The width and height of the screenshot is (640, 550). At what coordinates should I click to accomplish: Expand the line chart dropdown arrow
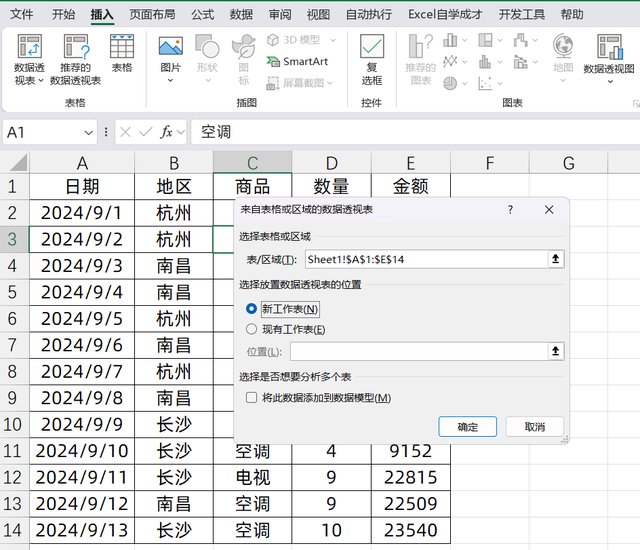click(x=464, y=62)
